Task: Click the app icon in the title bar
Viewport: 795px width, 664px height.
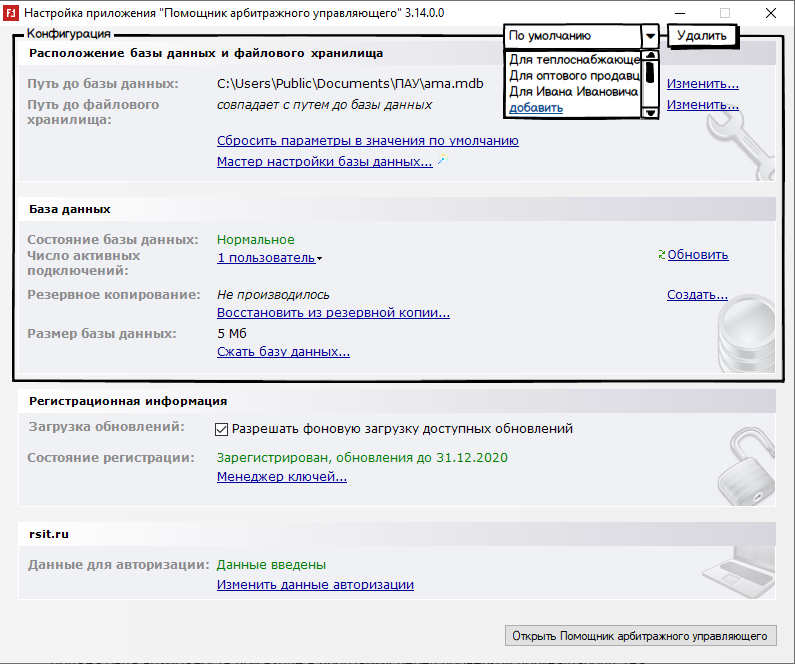Action: tap(11, 13)
